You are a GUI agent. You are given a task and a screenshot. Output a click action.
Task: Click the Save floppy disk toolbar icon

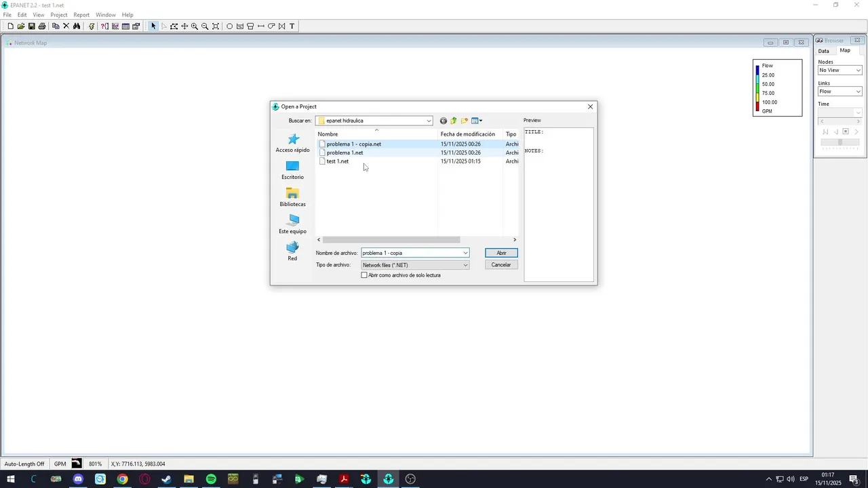tap(31, 26)
